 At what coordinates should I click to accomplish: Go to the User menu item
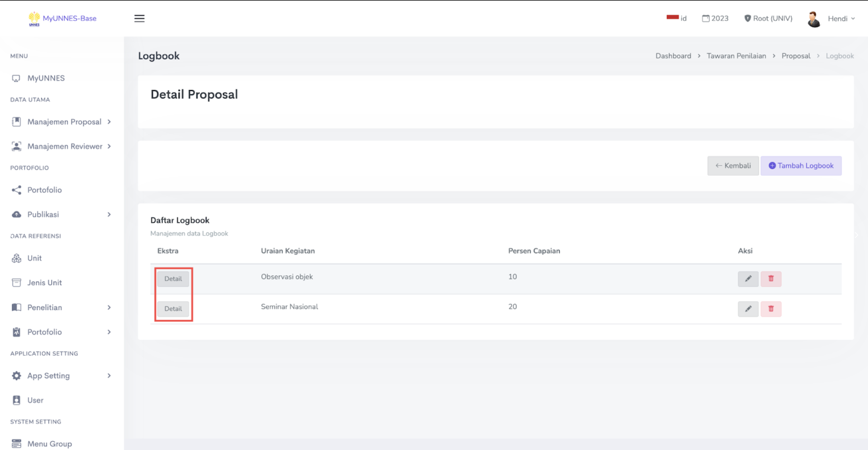click(x=35, y=400)
